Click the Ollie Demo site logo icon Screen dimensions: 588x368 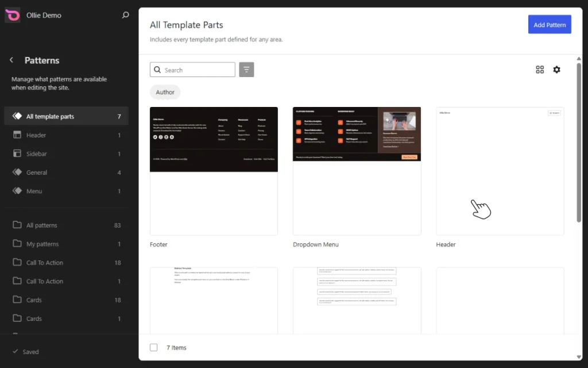tap(13, 16)
